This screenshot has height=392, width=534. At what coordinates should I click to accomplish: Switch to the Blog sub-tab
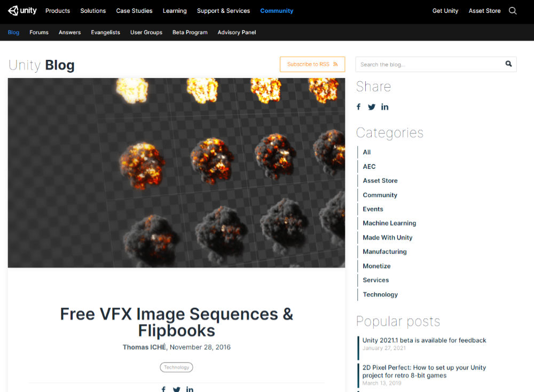point(14,33)
